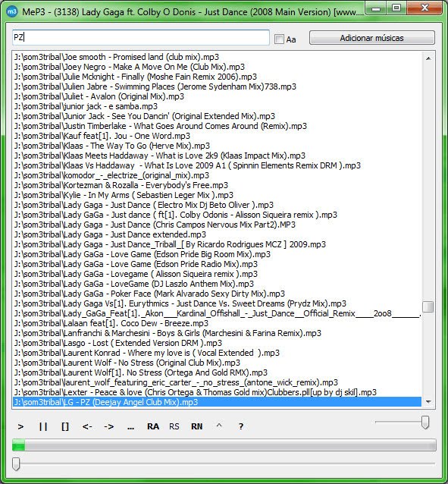Adjust the volume slider handle
448x484 pixels.
click(425, 422)
